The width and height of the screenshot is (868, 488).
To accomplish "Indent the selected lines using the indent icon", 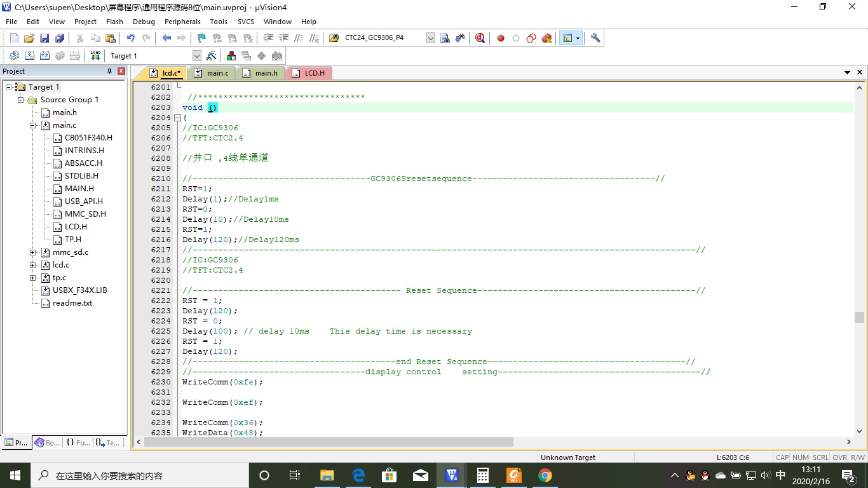I will 269,38.
